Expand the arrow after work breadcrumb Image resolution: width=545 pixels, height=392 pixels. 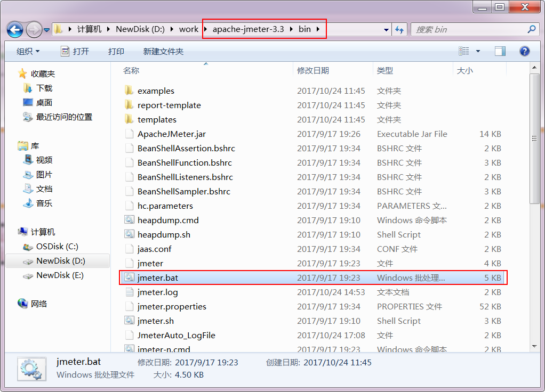[x=205, y=29]
